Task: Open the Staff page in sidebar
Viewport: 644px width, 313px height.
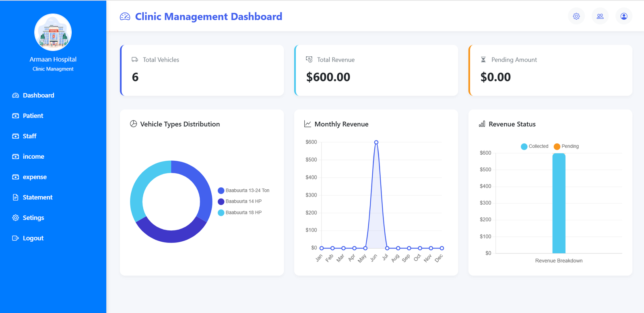Action: pyautogui.click(x=29, y=136)
